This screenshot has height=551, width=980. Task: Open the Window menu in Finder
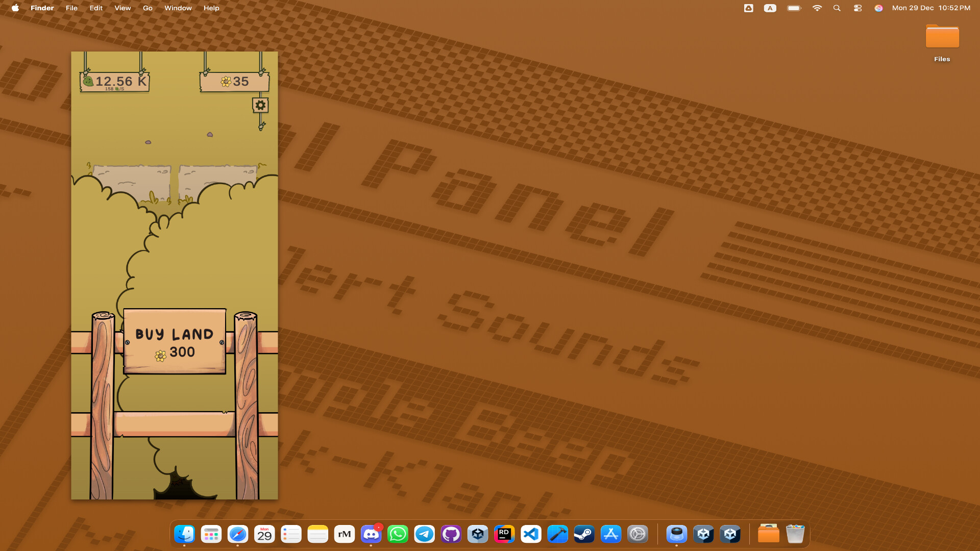tap(178, 8)
